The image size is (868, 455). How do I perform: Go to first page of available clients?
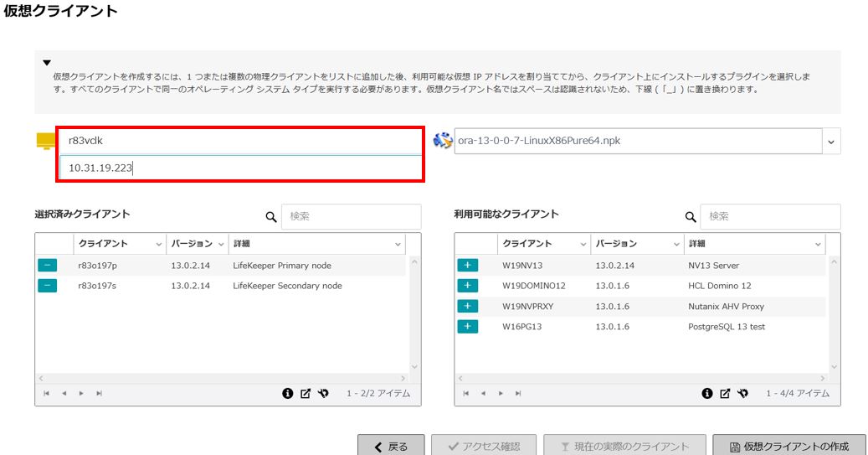(466, 394)
